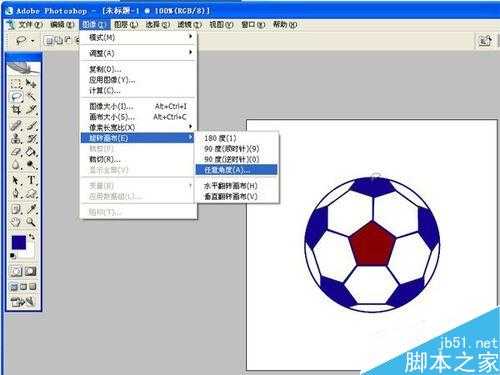Choose 应用图像(Y)... menu item
The image size is (500, 375).
click(x=138, y=80)
